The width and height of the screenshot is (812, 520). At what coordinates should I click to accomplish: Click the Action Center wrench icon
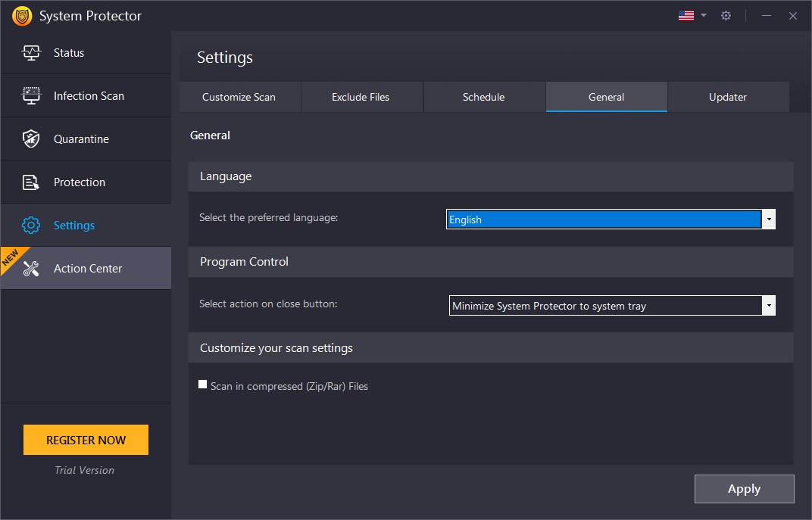point(33,268)
